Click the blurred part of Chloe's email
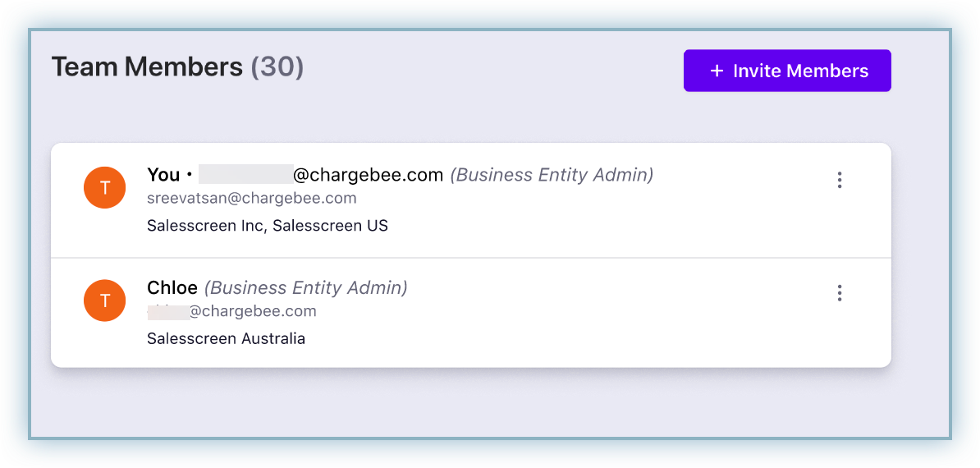The width and height of the screenshot is (980, 468). pos(168,311)
